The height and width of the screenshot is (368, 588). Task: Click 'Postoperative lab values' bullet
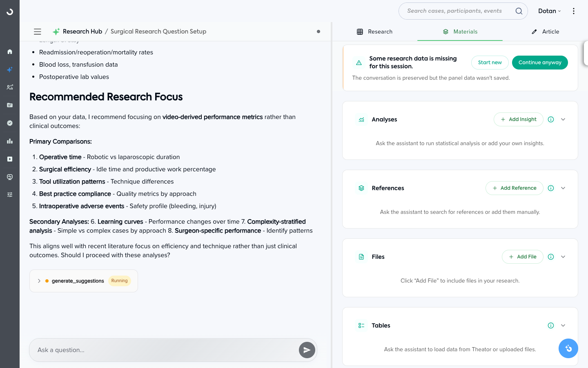pos(74,77)
